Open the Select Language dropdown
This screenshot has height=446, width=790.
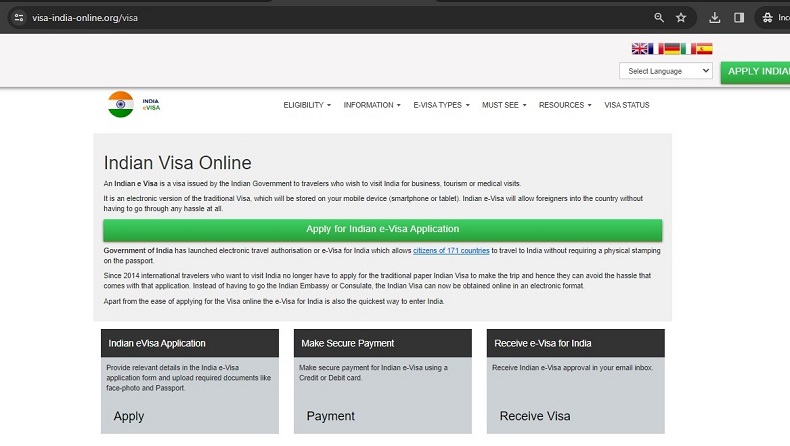[665, 71]
